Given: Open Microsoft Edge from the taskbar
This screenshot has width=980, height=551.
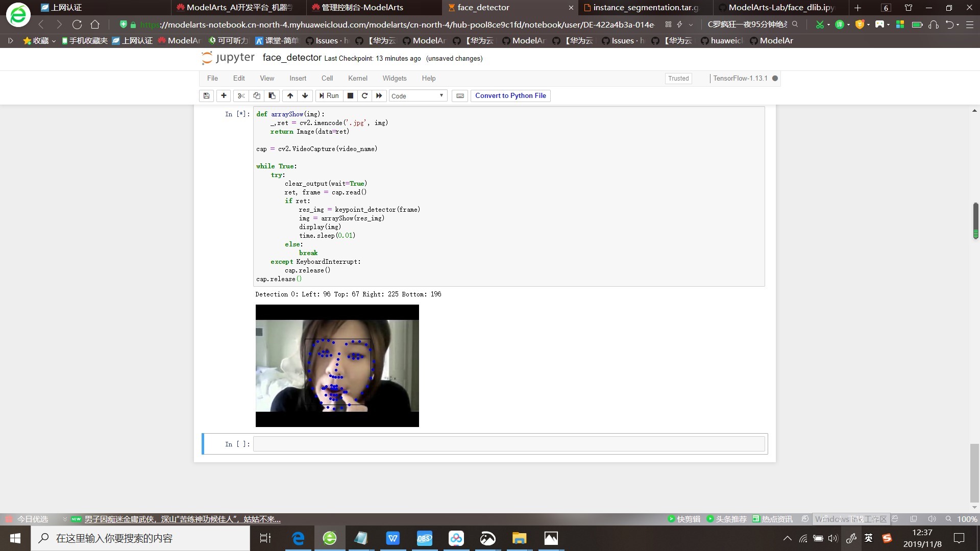Looking at the screenshot, I should 298,538.
